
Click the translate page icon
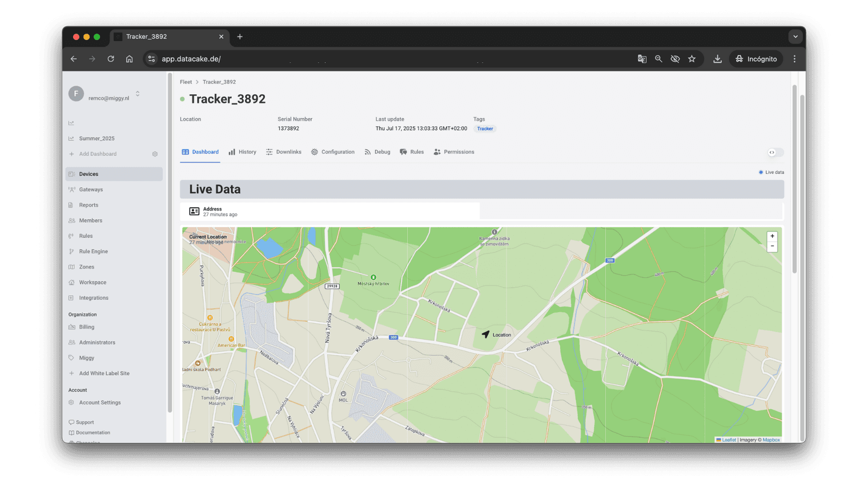pyautogui.click(x=642, y=59)
